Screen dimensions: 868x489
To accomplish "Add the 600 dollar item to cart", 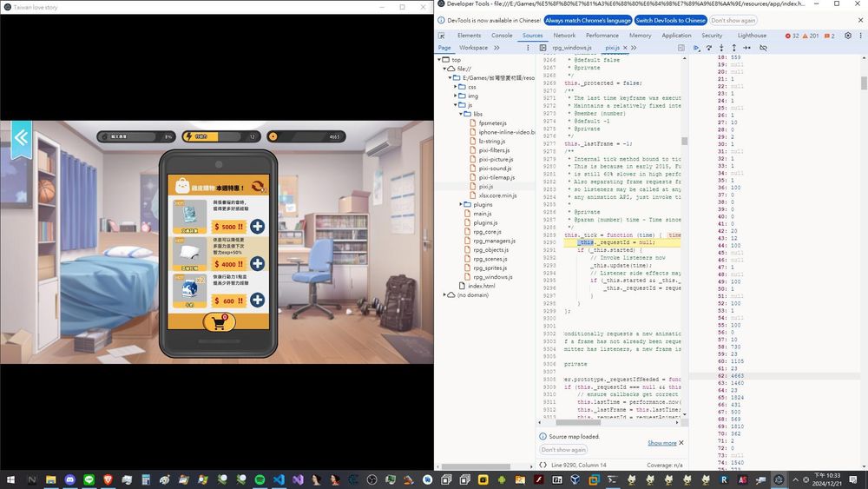I will 258,300.
